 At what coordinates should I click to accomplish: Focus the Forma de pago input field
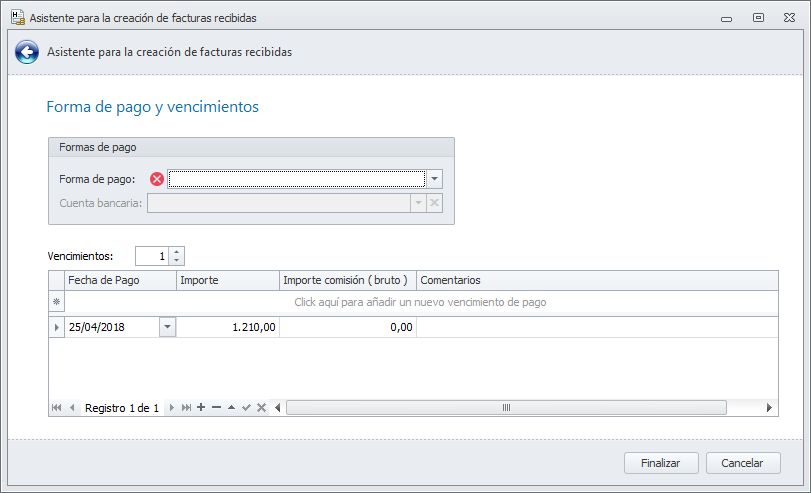pos(296,179)
